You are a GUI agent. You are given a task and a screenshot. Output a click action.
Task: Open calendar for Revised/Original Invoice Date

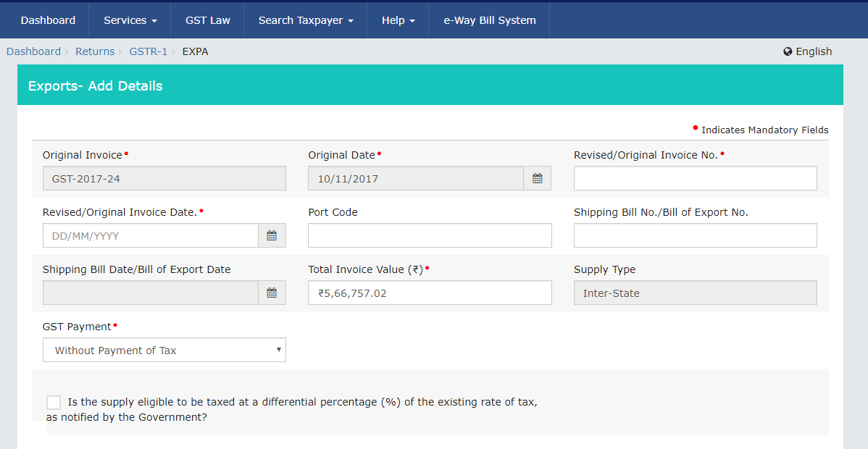(x=272, y=235)
